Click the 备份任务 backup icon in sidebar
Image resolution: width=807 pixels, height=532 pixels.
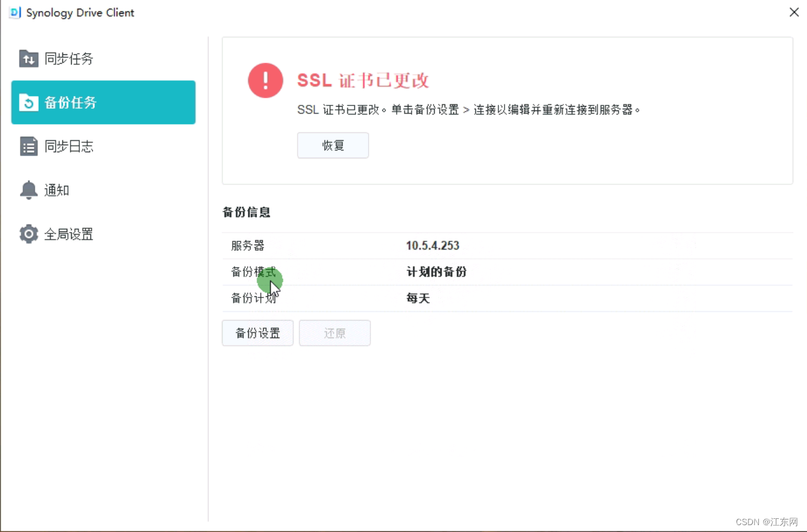coord(29,102)
